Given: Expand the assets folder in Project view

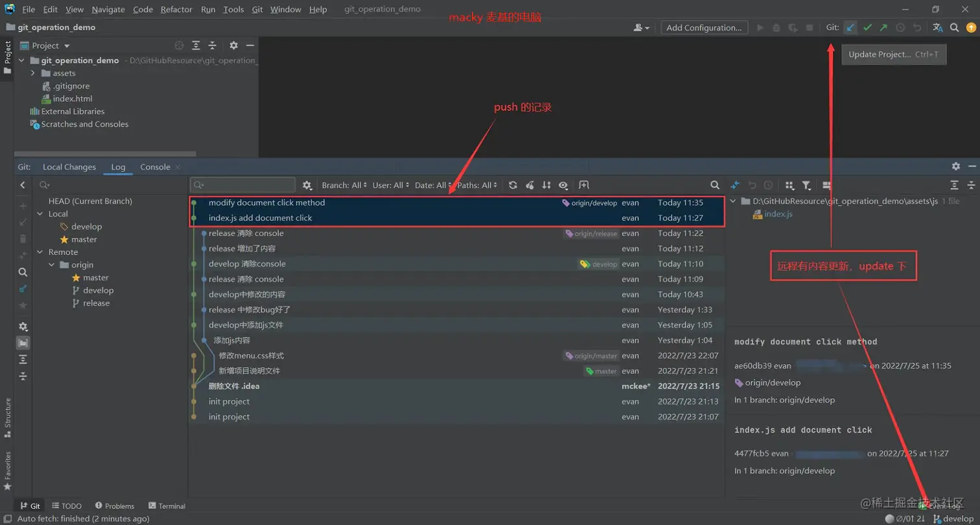Looking at the screenshot, I should (31, 73).
